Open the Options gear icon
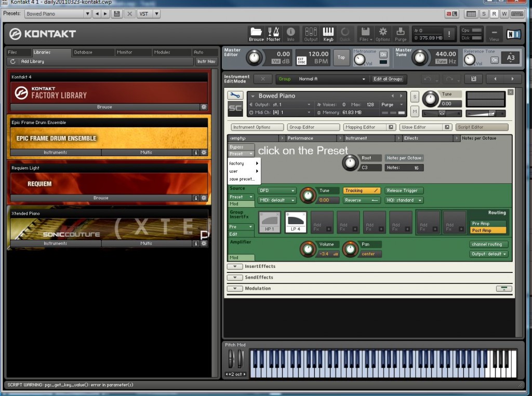 pos(383,34)
